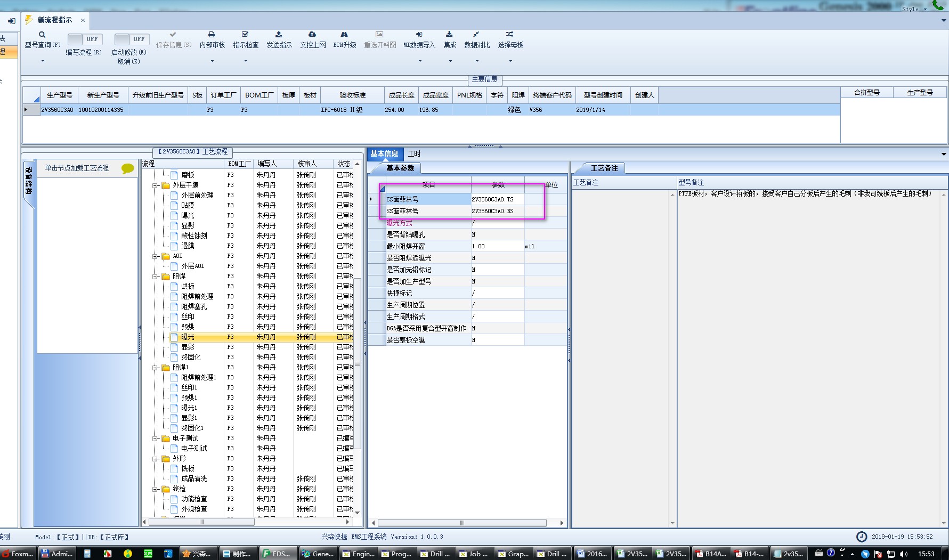The width and height of the screenshot is (949, 560).
Task: Click the 数据对比 compare icon
Action: pos(476,34)
